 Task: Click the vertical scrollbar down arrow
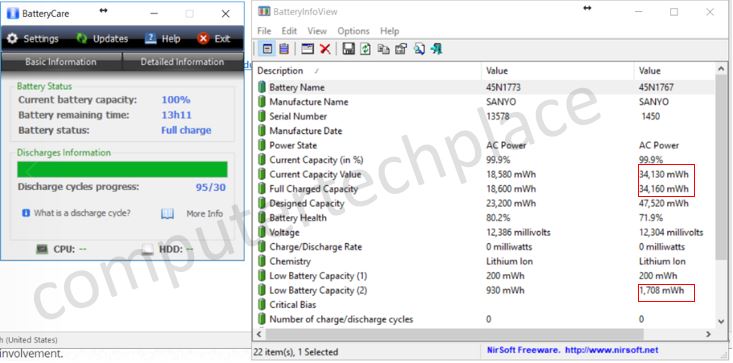[x=721, y=321]
